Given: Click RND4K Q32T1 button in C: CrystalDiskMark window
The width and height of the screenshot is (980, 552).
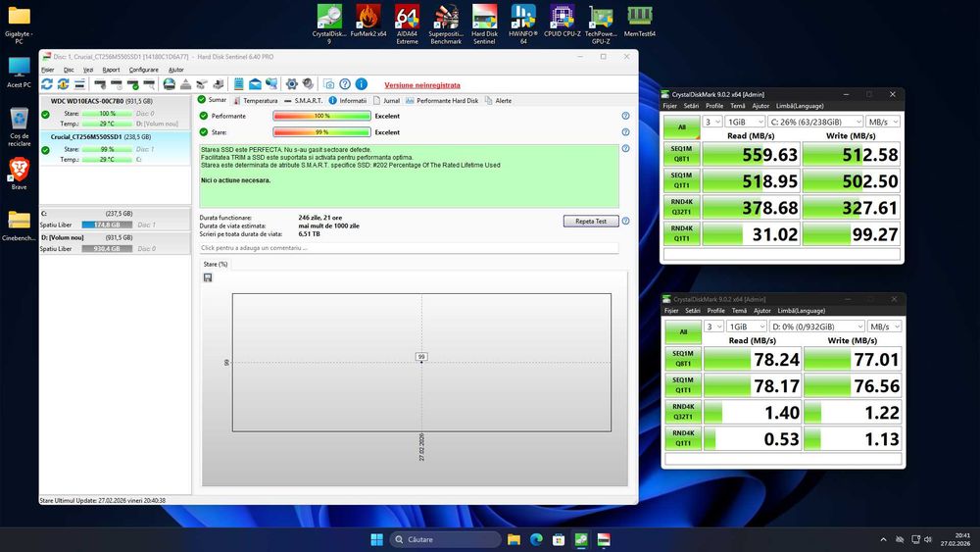Looking at the screenshot, I should pos(682,207).
